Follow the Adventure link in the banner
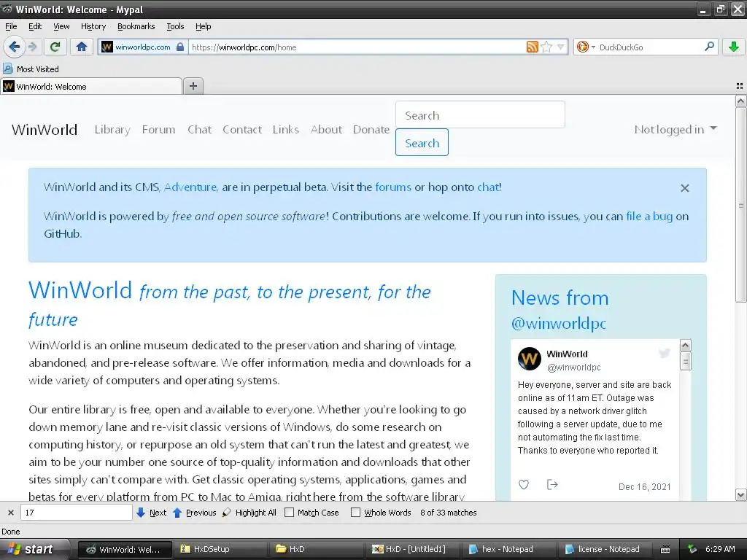Screen dimensions: 747x560 tap(190, 187)
